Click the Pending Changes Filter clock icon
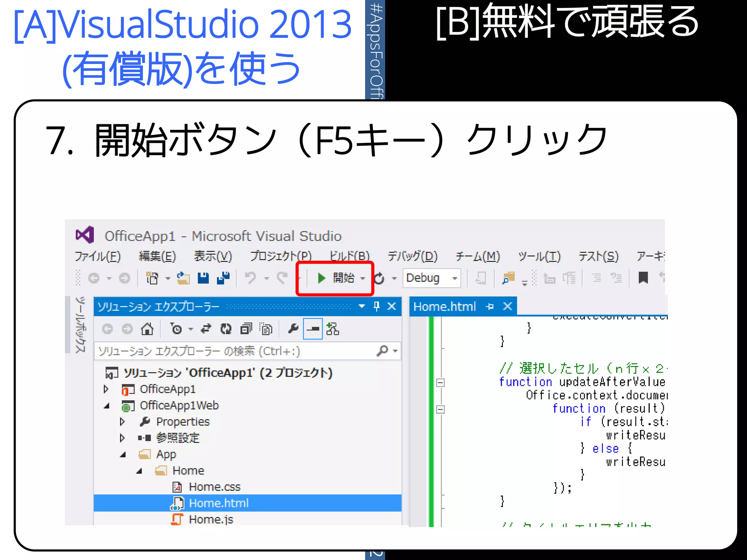747x560 pixels. click(x=177, y=329)
